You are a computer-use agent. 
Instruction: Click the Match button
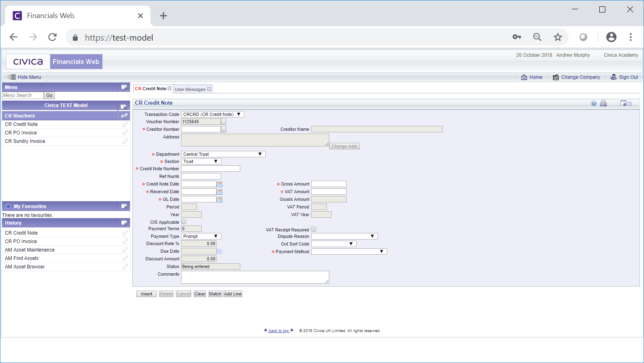[x=215, y=294]
